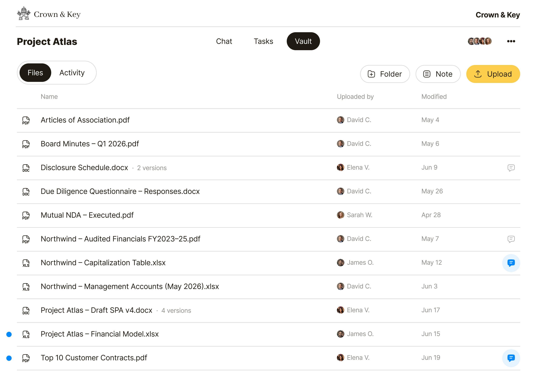Click PDF icon for Northwind Audited Financials
This screenshot has width=536, height=392.
pyautogui.click(x=26, y=239)
